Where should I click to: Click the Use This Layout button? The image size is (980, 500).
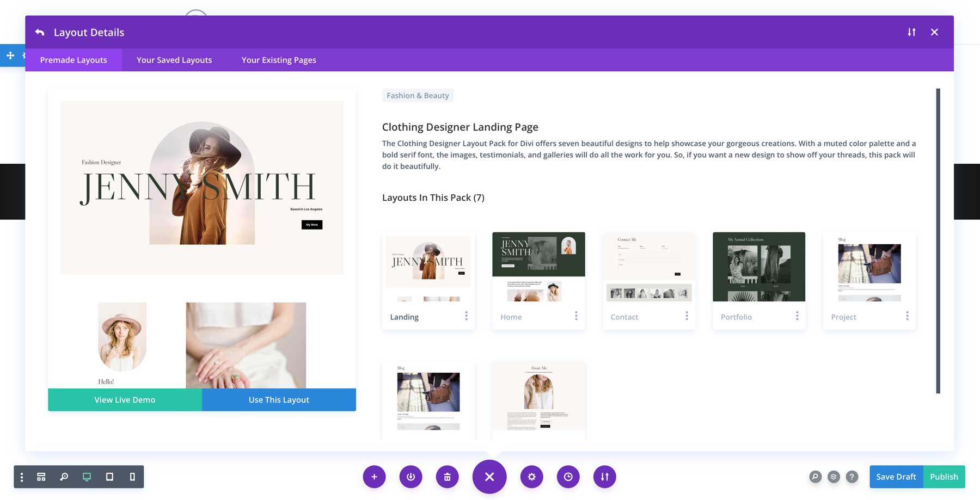(278, 399)
